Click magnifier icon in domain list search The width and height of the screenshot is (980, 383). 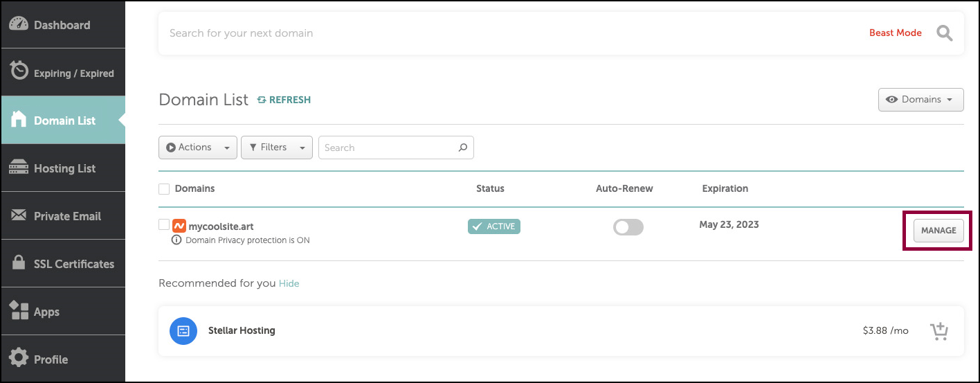pyautogui.click(x=463, y=148)
